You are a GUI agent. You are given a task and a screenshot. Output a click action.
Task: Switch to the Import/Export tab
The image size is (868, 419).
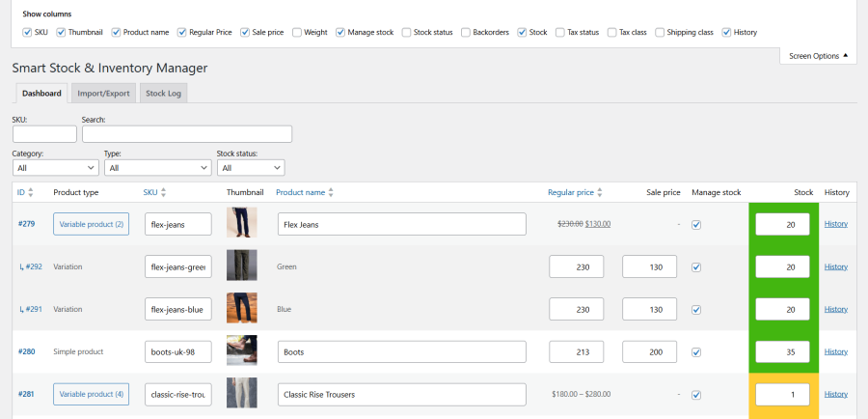[x=103, y=94]
